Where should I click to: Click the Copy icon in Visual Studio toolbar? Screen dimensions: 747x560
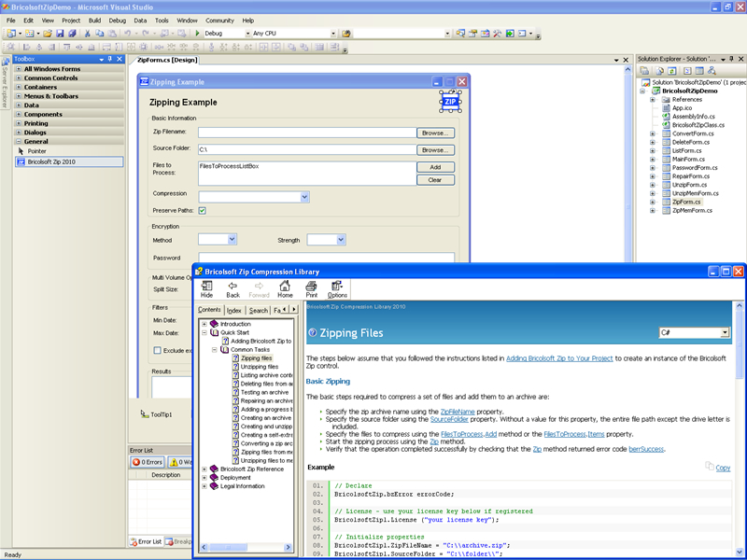(x=100, y=34)
